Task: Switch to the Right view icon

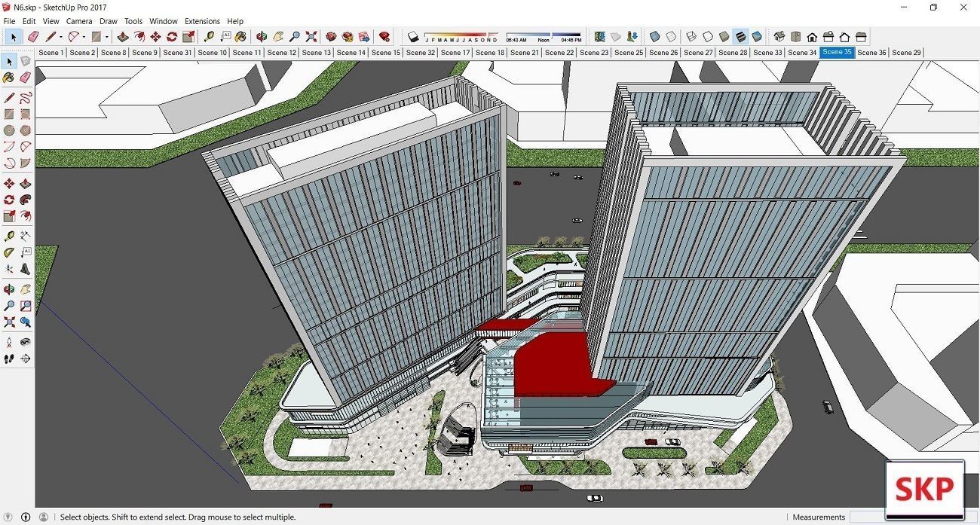Action: point(828,36)
